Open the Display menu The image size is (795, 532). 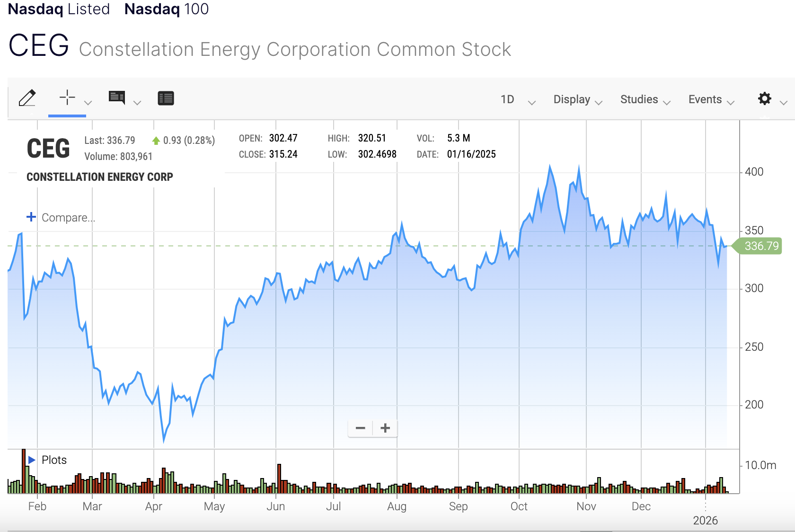pos(577,100)
